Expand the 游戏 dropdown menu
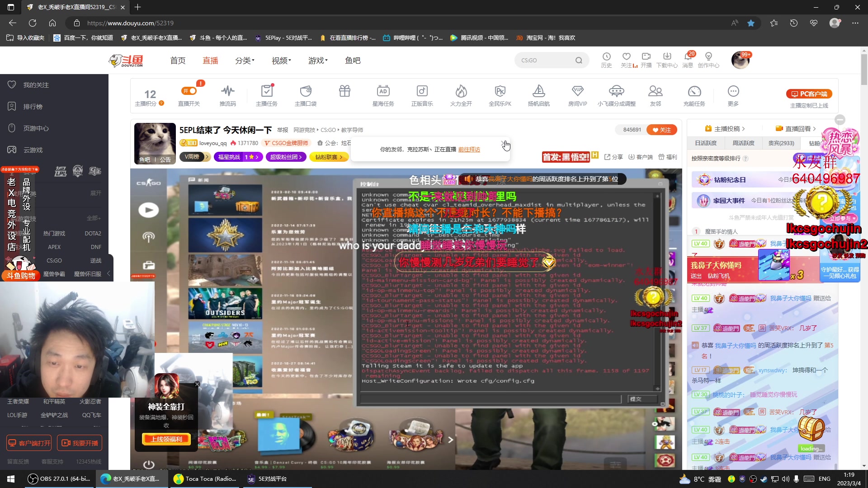The height and width of the screenshot is (488, 868). click(x=318, y=60)
